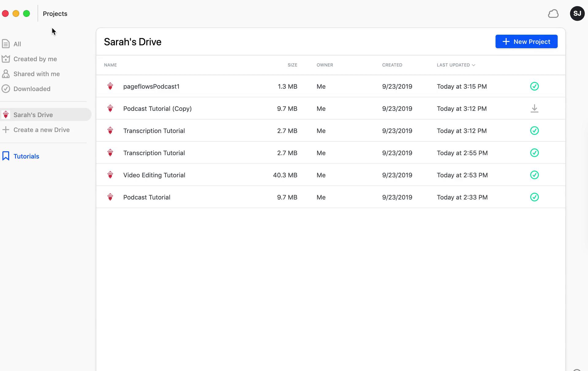Toggle sync status on Video Editing Tutorial

[535, 175]
